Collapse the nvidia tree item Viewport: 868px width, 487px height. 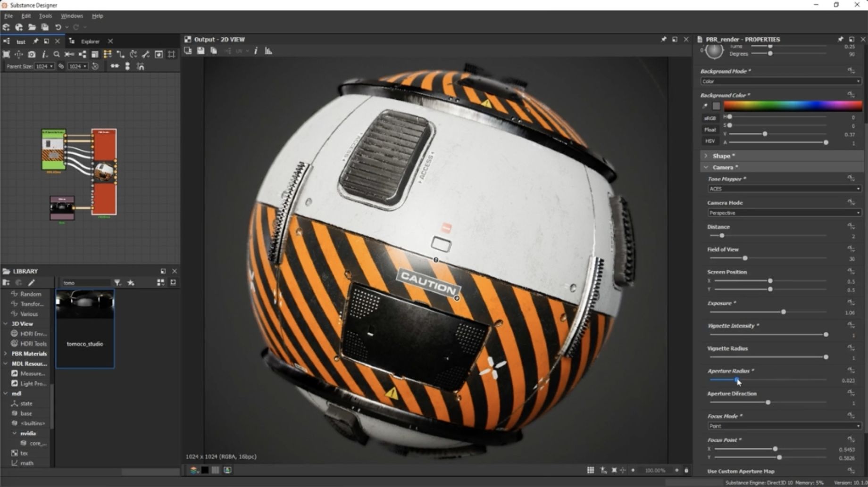click(x=15, y=433)
